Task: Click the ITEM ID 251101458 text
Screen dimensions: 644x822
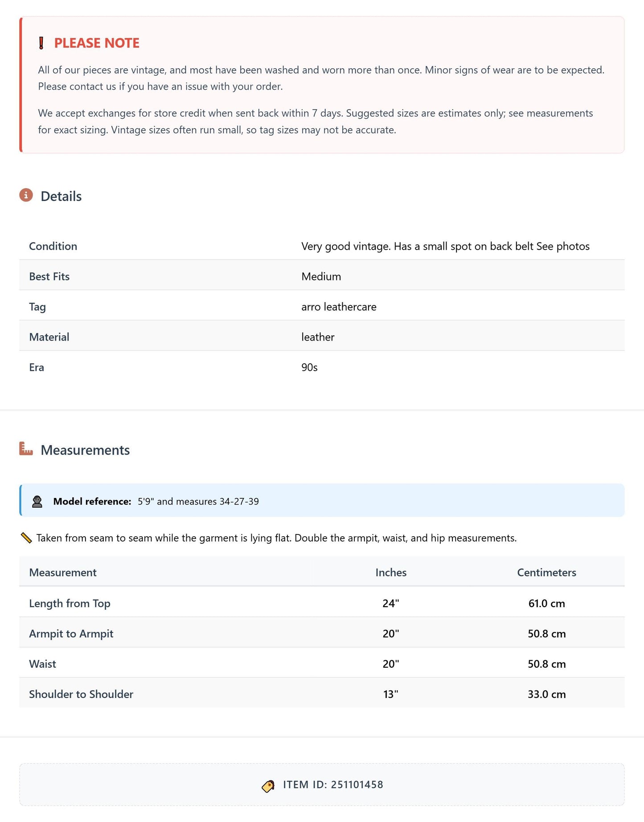Action: tap(333, 785)
